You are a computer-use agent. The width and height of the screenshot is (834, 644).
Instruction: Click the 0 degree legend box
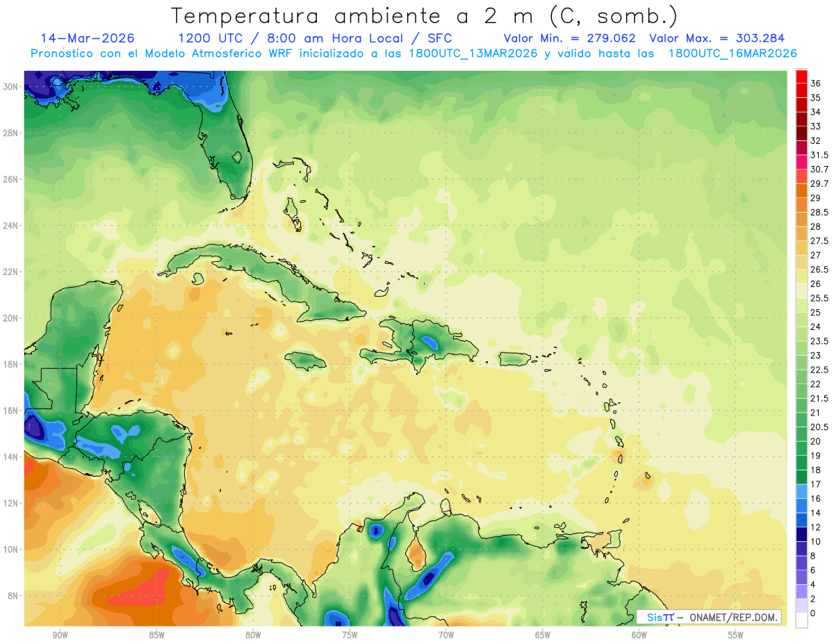pyautogui.click(x=801, y=620)
